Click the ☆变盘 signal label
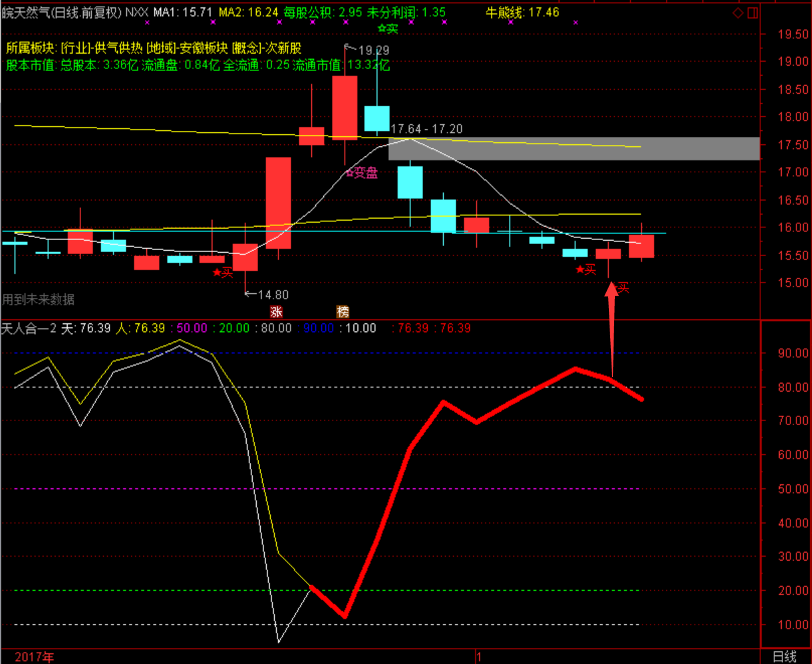Screen dimensions: 812x664 (362, 173)
